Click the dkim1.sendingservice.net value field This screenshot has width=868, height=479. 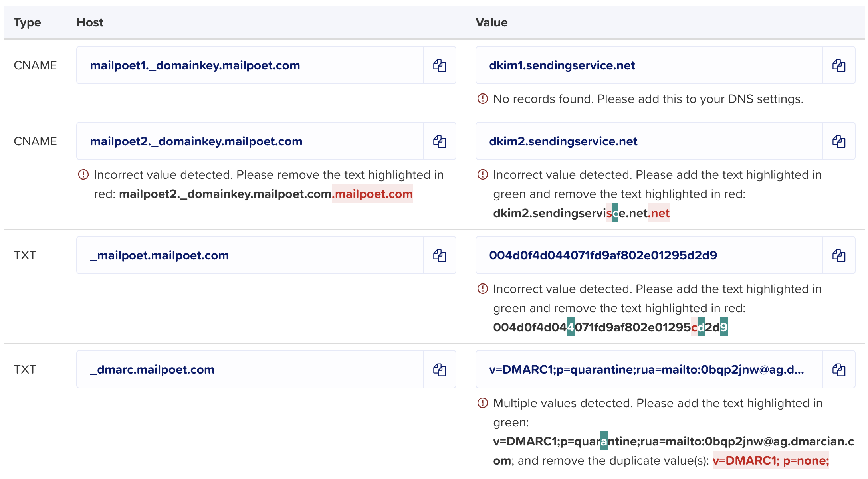coord(649,65)
